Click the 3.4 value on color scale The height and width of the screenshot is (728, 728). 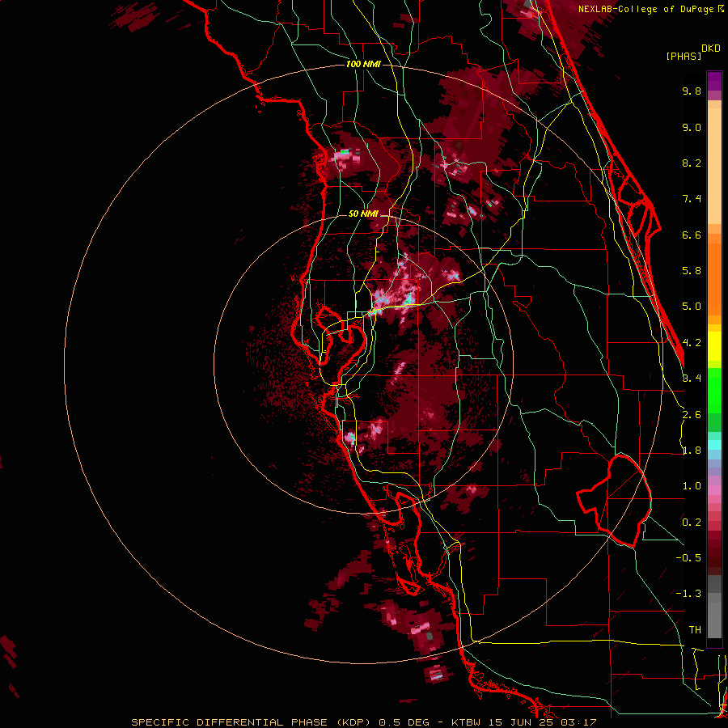click(692, 379)
